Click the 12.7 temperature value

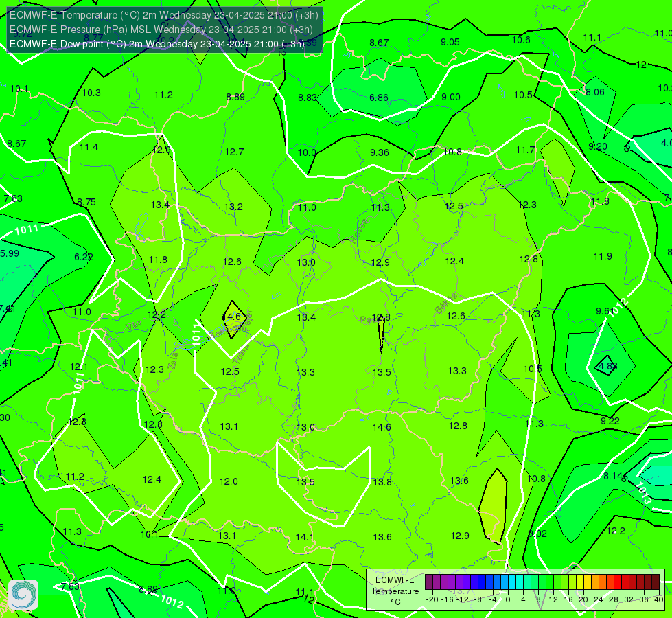click(234, 152)
